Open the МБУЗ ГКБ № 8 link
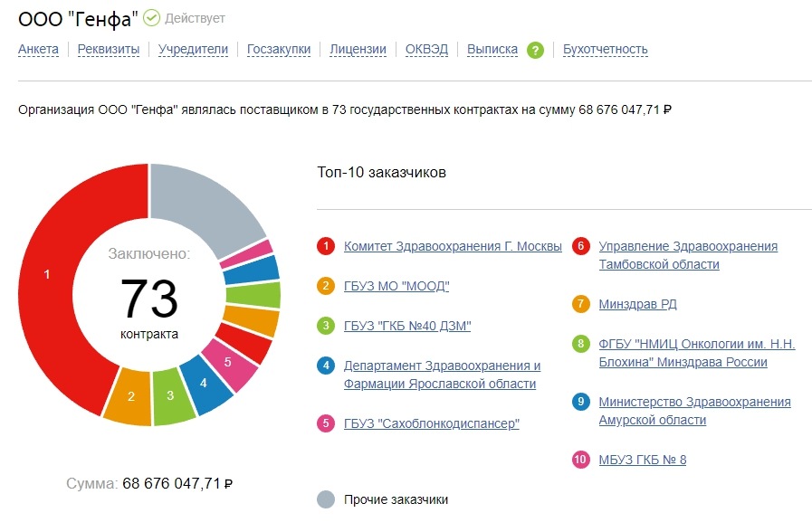Screen dimensions: 812x532 point(643,460)
